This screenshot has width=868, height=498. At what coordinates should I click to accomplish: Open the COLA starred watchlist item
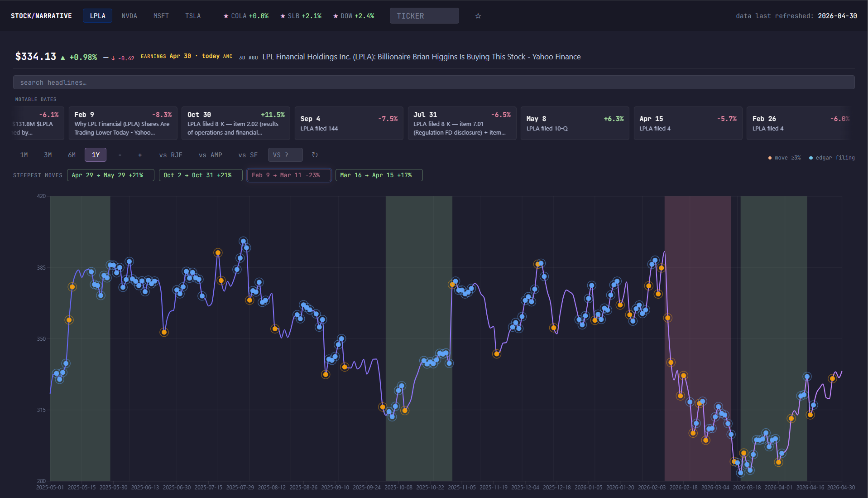click(x=246, y=16)
